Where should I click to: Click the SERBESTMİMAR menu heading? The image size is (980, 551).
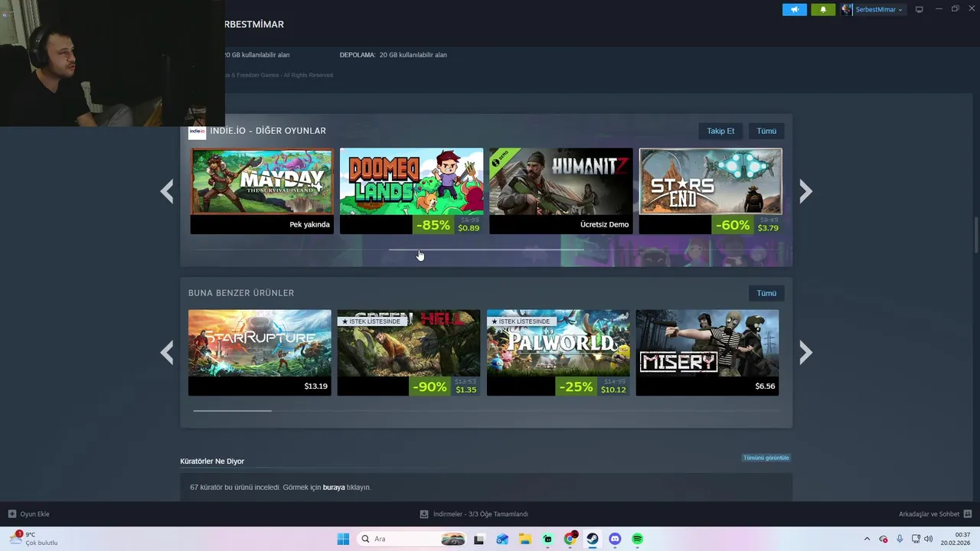tap(253, 24)
